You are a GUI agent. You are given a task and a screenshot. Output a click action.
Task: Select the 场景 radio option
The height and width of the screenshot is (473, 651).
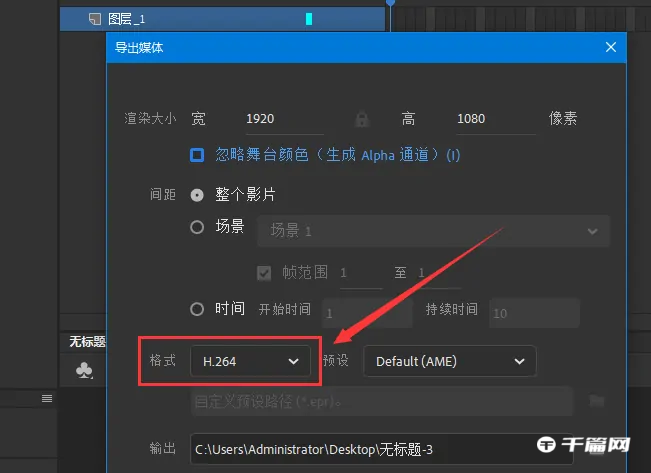click(197, 227)
